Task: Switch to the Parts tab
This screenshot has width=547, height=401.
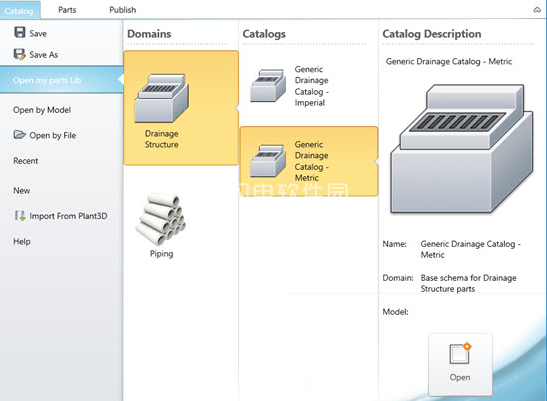Action: tap(67, 10)
